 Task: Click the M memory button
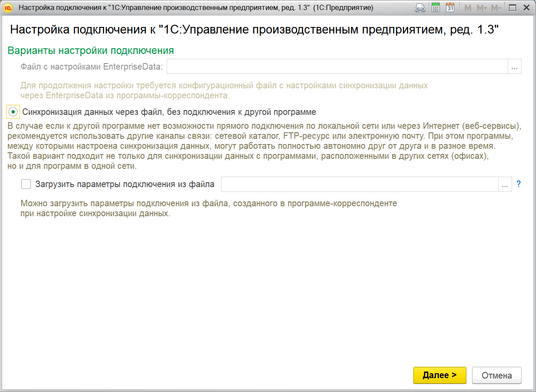coord(468,8)
